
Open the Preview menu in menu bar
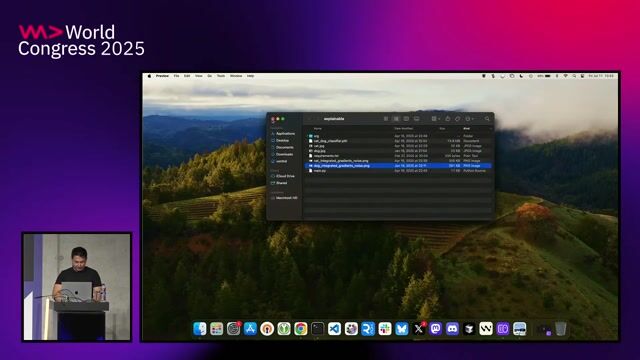[162, 76]
